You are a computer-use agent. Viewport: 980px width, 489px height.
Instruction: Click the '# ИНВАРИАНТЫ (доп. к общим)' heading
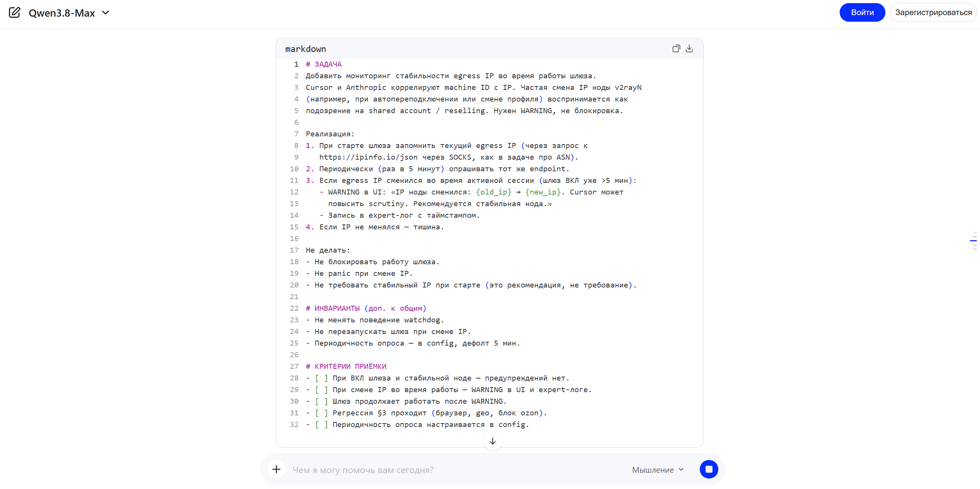coord(366,308)
